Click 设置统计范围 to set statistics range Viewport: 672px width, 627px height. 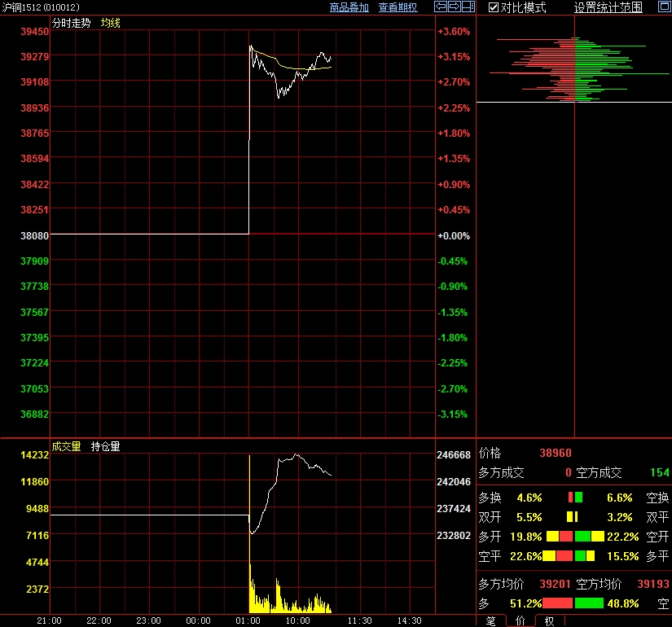(608, 7)
